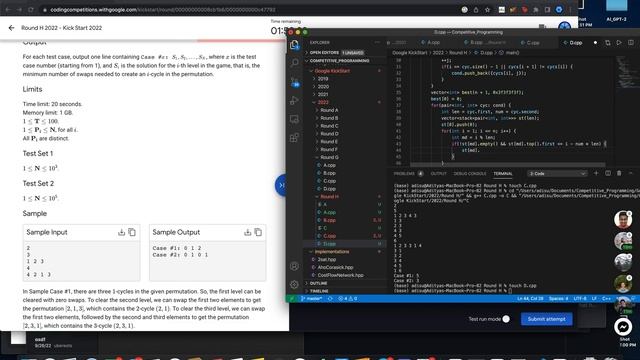This screenshot has width=640, height=360.
Task: Click 'Round H' in the editor breadcrumbs
Action: tap(458, 53)
